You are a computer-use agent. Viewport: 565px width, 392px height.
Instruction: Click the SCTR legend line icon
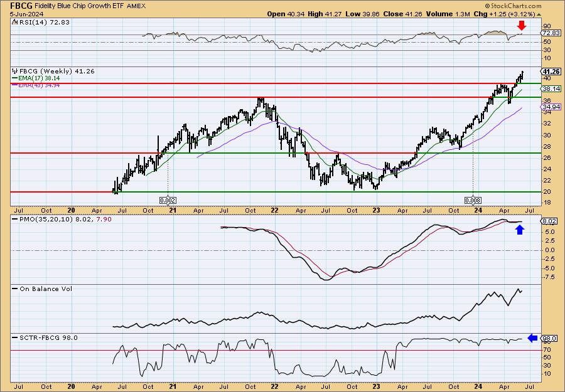coord(14,337)
